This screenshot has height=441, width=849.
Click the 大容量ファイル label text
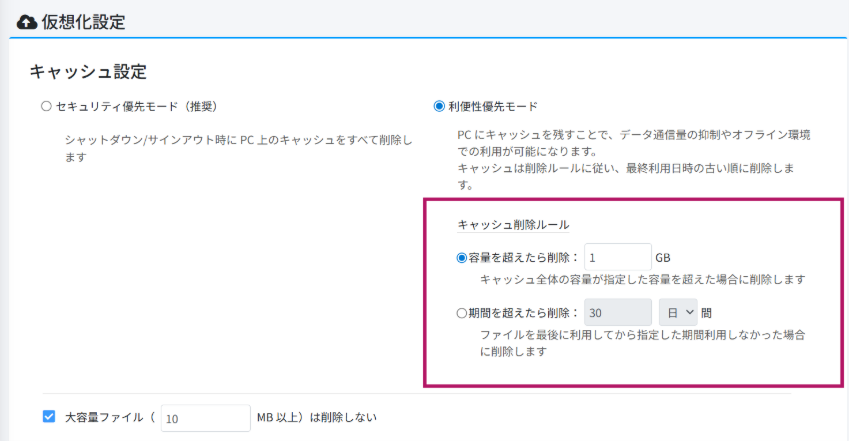(104, 416)
